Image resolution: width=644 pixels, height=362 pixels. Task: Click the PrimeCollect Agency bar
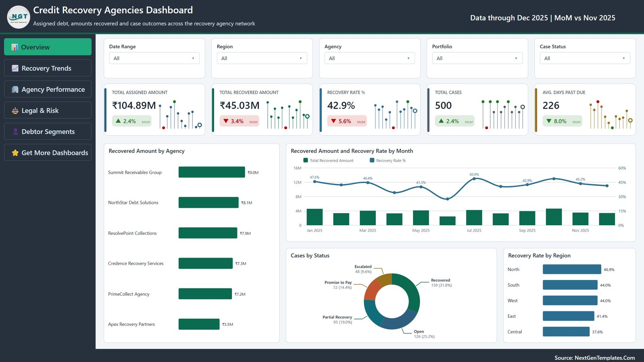205,294
